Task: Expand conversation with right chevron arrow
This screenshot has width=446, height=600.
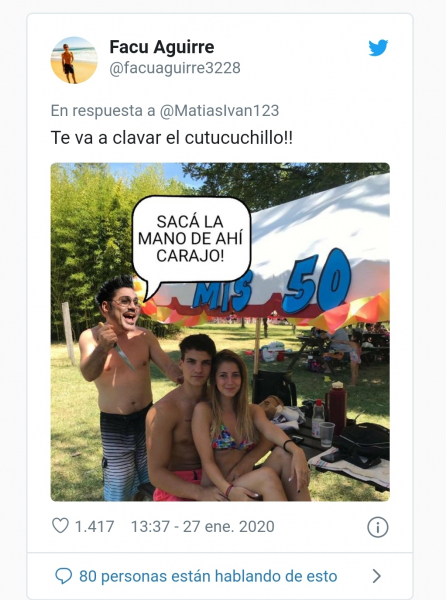Action: tap(377, 576)
